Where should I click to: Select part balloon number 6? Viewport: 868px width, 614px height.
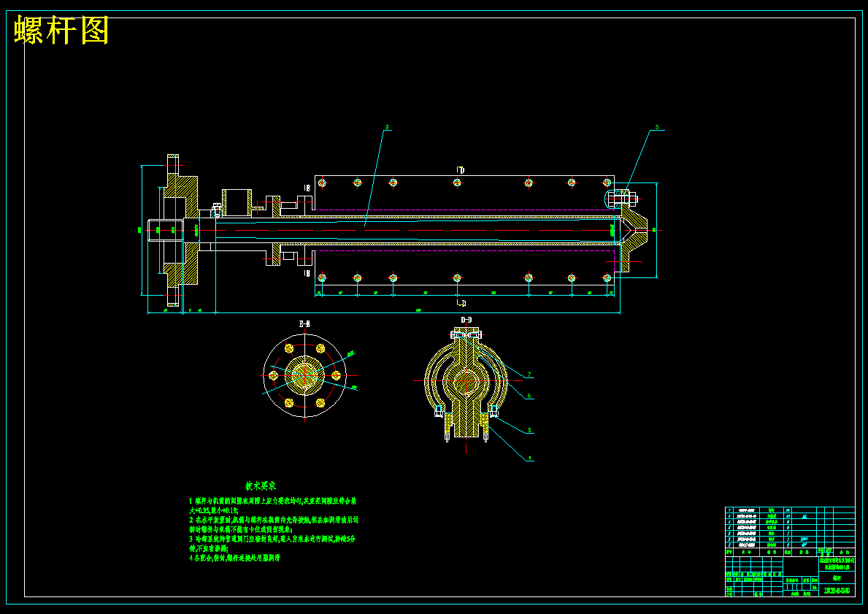point(529,396)
